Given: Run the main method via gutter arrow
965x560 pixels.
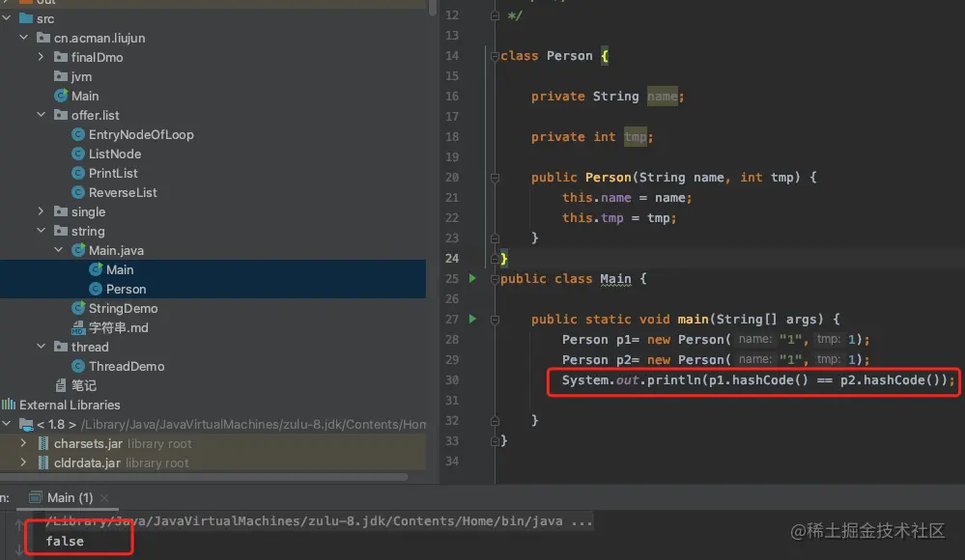Looking at the screenshot, I should click(472, 319).
